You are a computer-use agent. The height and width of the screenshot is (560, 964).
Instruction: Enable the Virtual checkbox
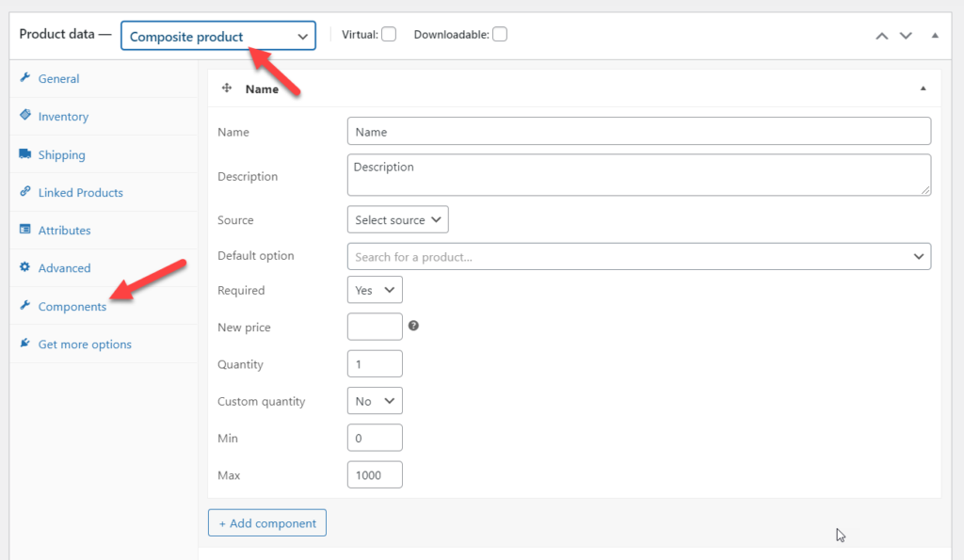389,35
